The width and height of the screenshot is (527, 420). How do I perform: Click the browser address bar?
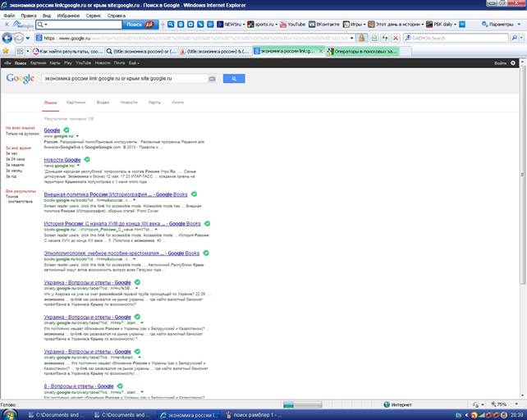click(195, 38)
